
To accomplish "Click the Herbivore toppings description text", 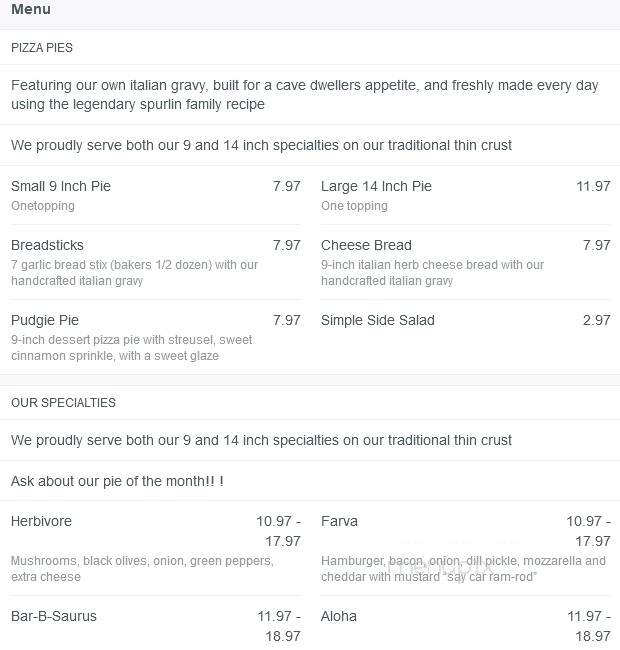I will point(142,569).
